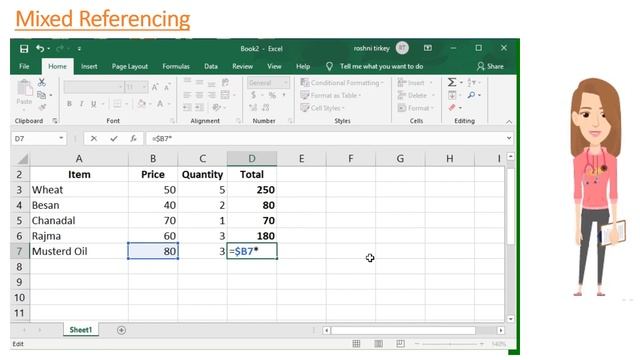
Task: Click the Share button
Action: click(x=490, y=67)
